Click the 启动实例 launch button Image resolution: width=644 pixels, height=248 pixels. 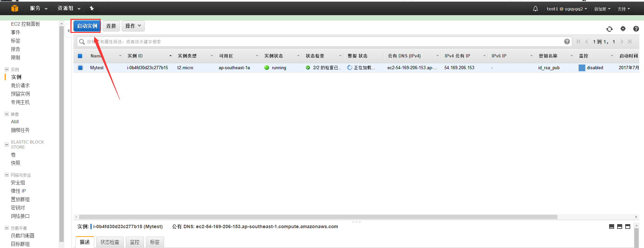87,26
